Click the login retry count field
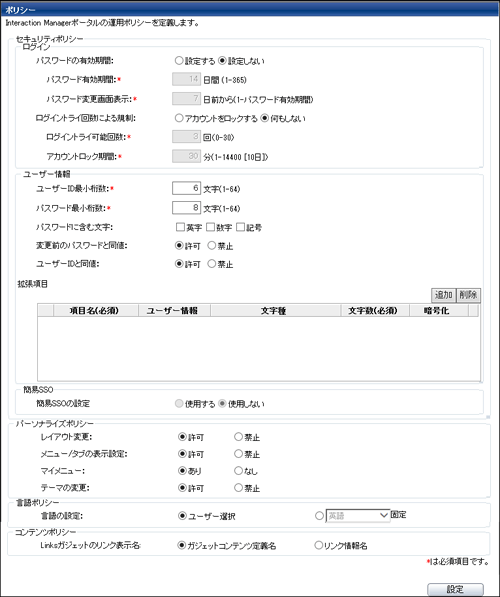This screenshot has width=500, height=597. [186, 137]
